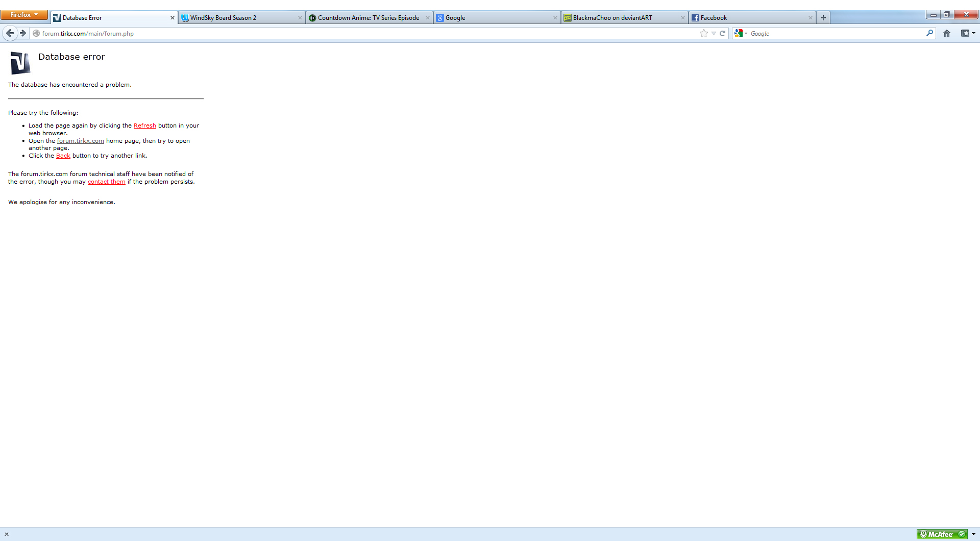The image size is (980, 551).
Task: Click the browser Back arrow button
Action: (10, 33)
